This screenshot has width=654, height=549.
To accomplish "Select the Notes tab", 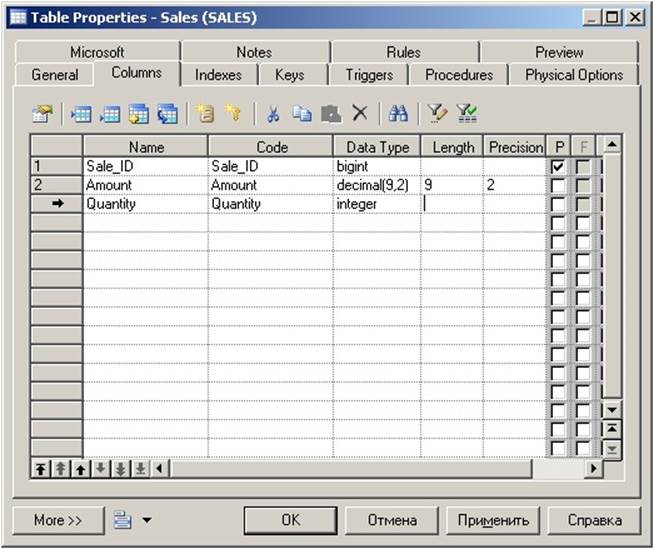I will coord(254,52).
